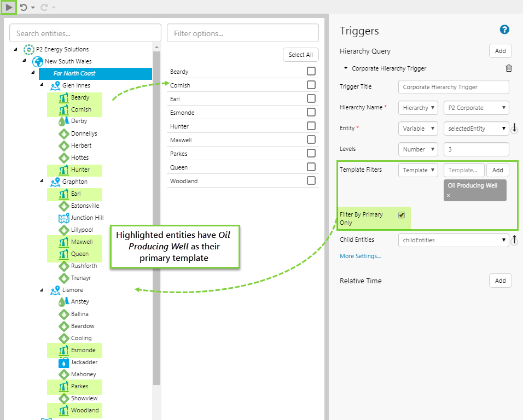
Task: Click the Beardy oil well icon
Action: (63, 98)
